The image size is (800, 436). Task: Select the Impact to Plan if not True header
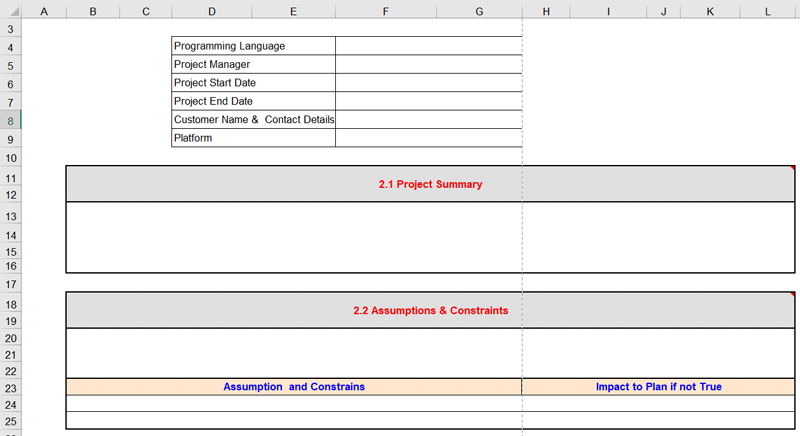[x=658, y=387]
